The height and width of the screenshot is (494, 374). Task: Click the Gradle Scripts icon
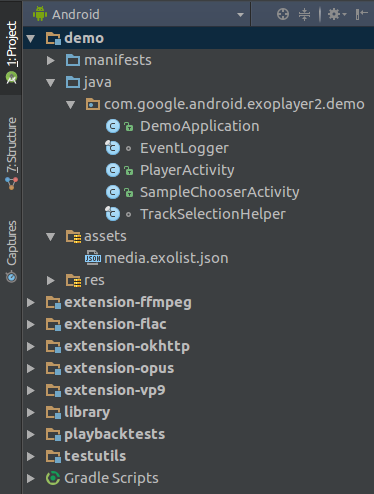click(53, 478)
